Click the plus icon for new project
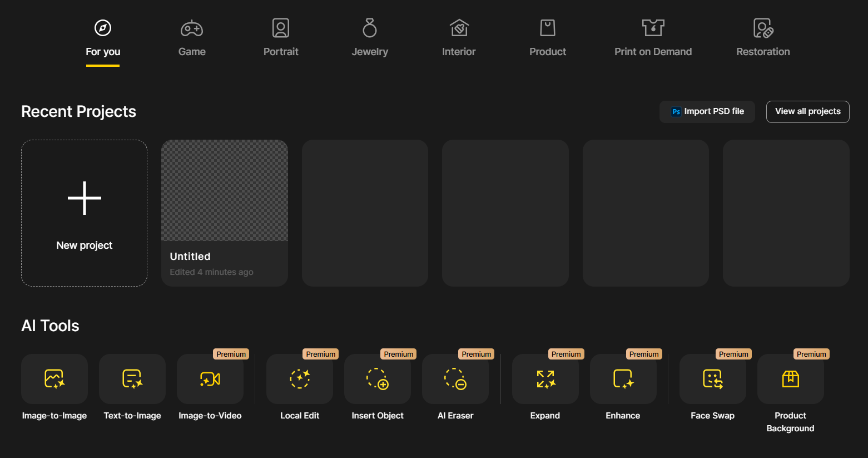 pyautogui.click(x=85, y=198)
